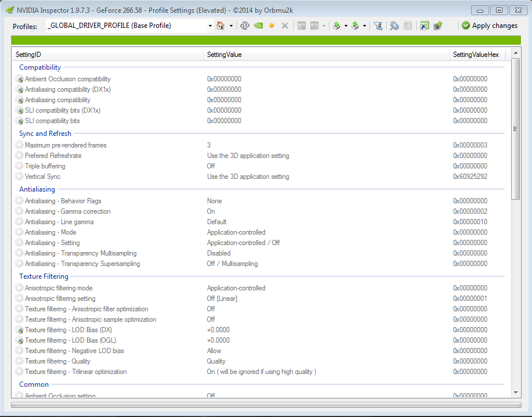Click the export profile icon with up arrow
Viewport: 532px width, 417px height.
click(x=336, y=26)
